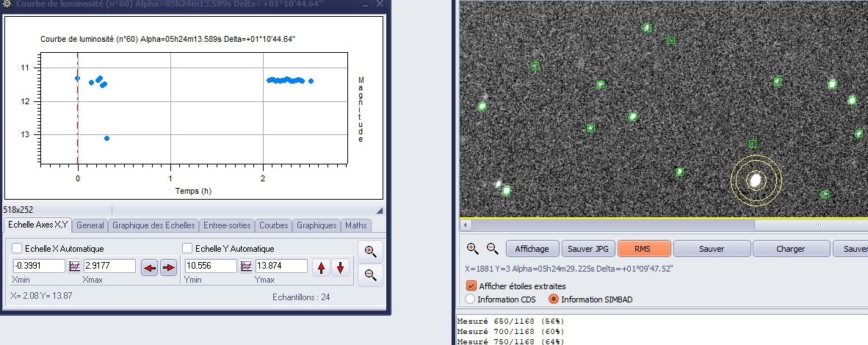The height and width of the screenshot is (345, 868).
Task: Click vertical 'Magnitude' axis label
Action: [x=361, y=109]
